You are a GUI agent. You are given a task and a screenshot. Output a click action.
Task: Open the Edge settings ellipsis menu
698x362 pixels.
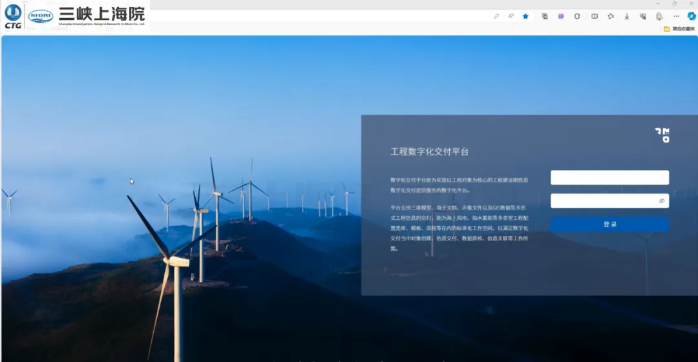tap(676, 16)
